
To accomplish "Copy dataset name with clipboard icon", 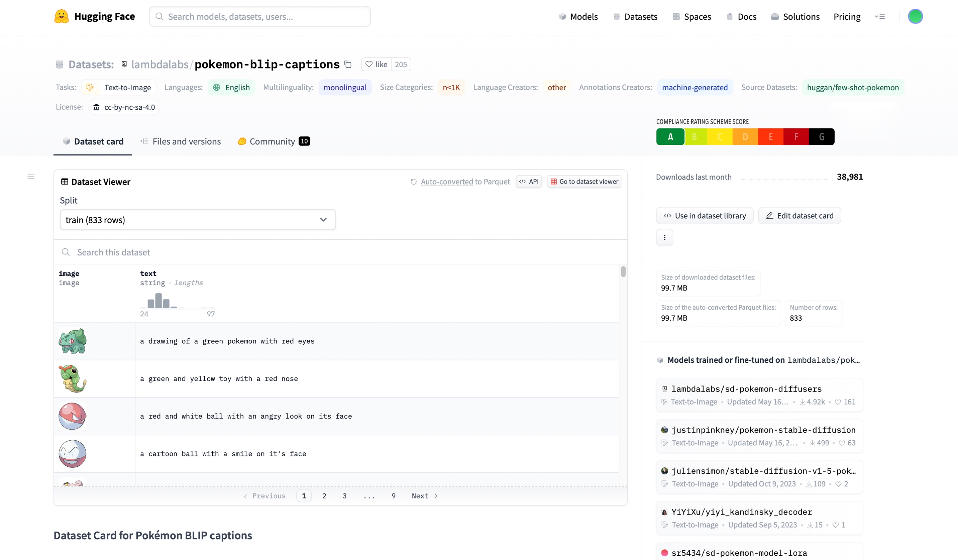I will click(347, 64).
